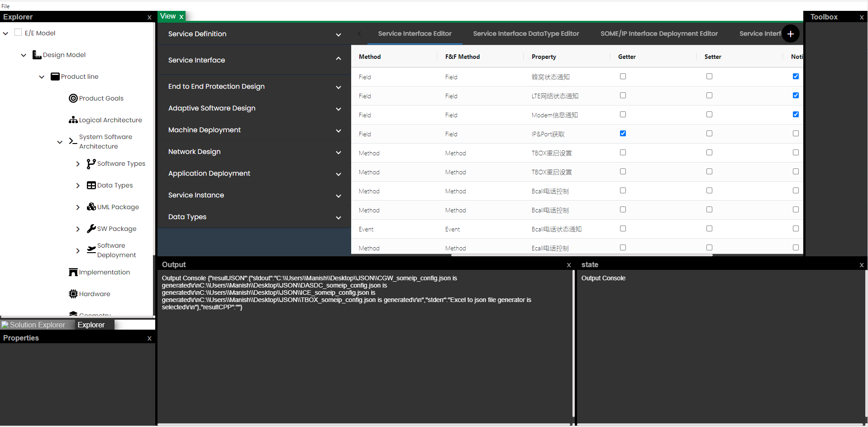The width and height of the screenshot is (868, 427).
Task: Enable Notifier for IP&Port获取 row
Action: 796,134
